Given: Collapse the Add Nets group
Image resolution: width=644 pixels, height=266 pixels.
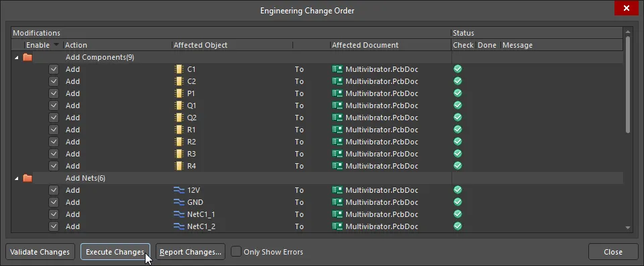Looking at the screenshot, I should tap(16, 179).
